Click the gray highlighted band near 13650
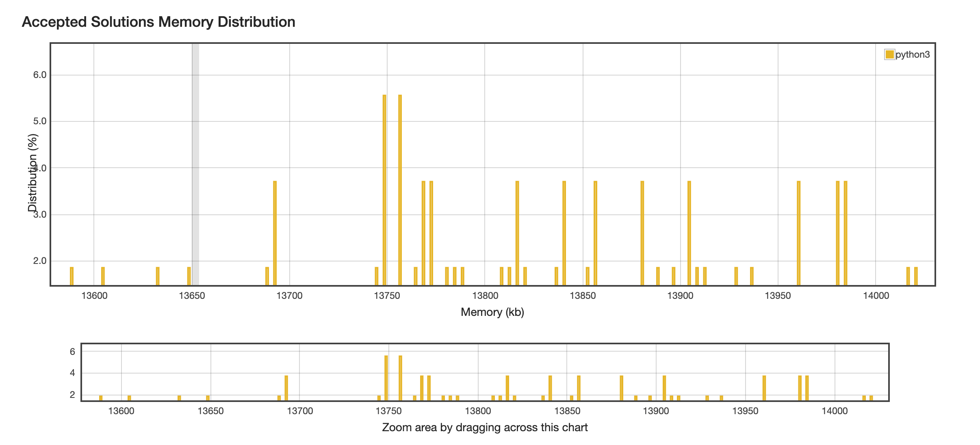 (195, 162)
